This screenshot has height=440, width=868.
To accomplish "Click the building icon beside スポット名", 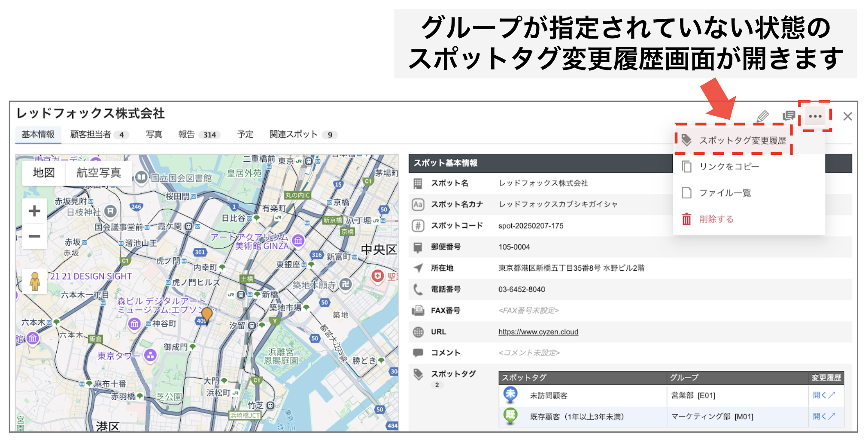I will (x=418, y=184).
